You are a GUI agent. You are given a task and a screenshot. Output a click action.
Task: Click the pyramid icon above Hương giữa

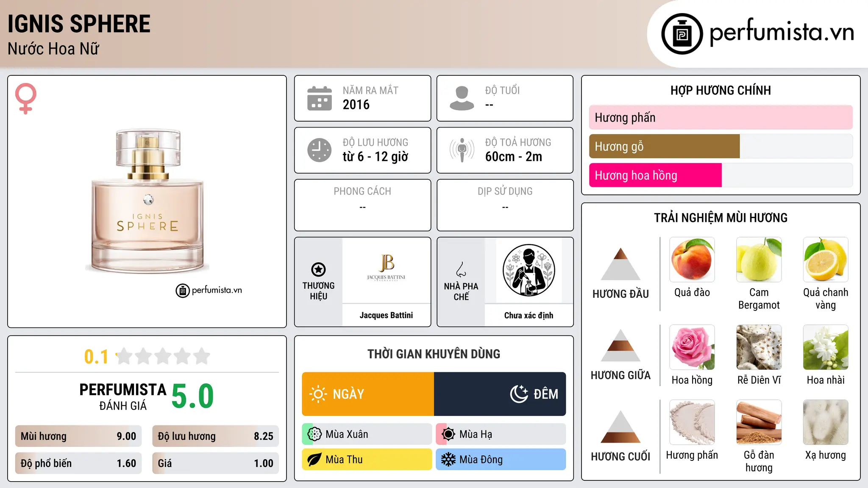pyautogui.click(x=621, y=345)
